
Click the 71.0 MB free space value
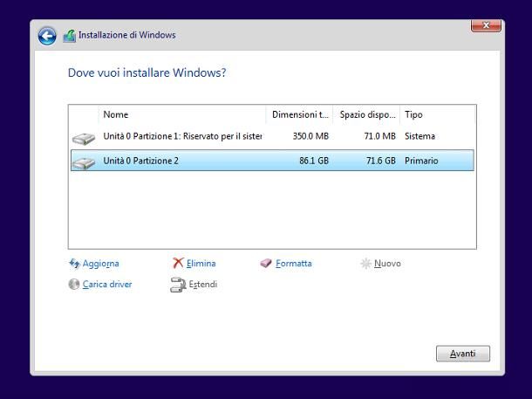click(380, 136)
